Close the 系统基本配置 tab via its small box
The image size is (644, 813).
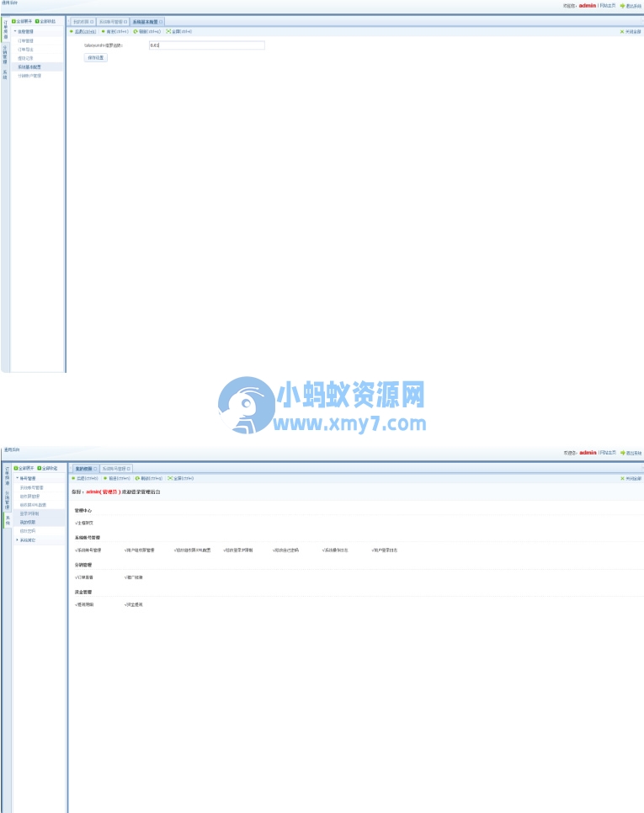click(x=161, y=22)
